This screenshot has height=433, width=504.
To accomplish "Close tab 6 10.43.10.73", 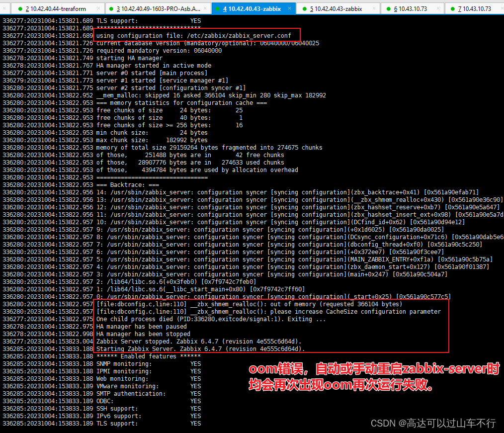I will coord(438,8).
